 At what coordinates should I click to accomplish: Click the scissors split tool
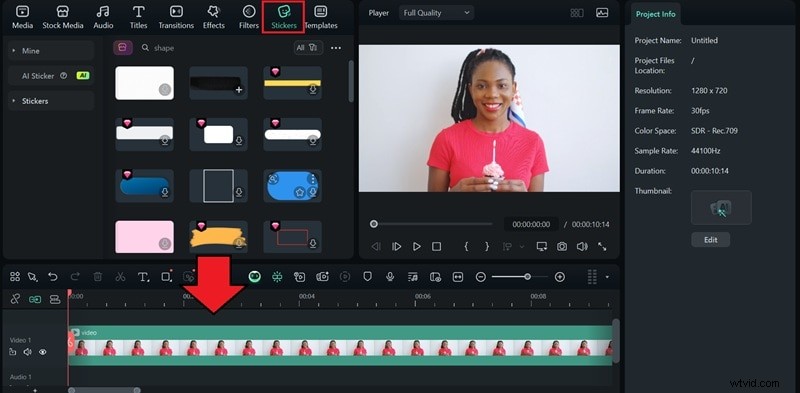[x=120, y=277]
